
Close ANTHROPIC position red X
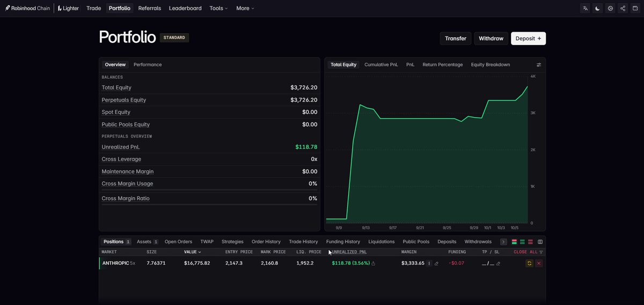539,264
